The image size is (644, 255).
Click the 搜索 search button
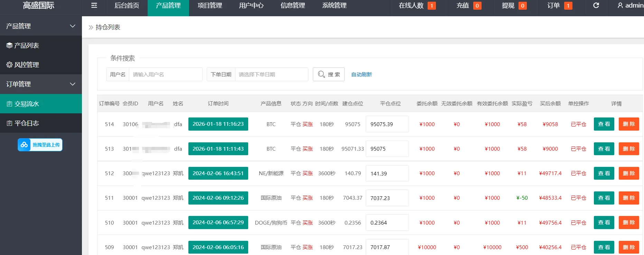point(329,74)
